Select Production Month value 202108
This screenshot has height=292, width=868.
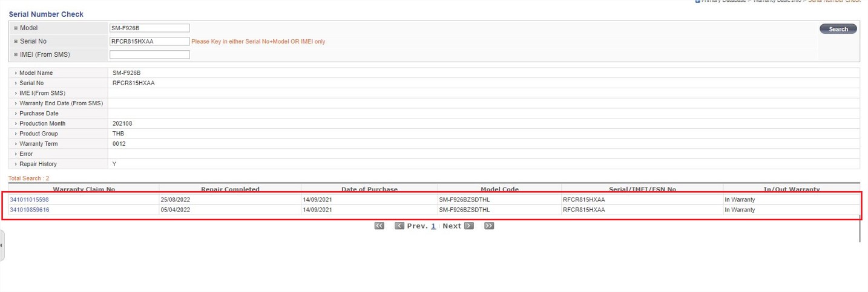click(122, 123)
